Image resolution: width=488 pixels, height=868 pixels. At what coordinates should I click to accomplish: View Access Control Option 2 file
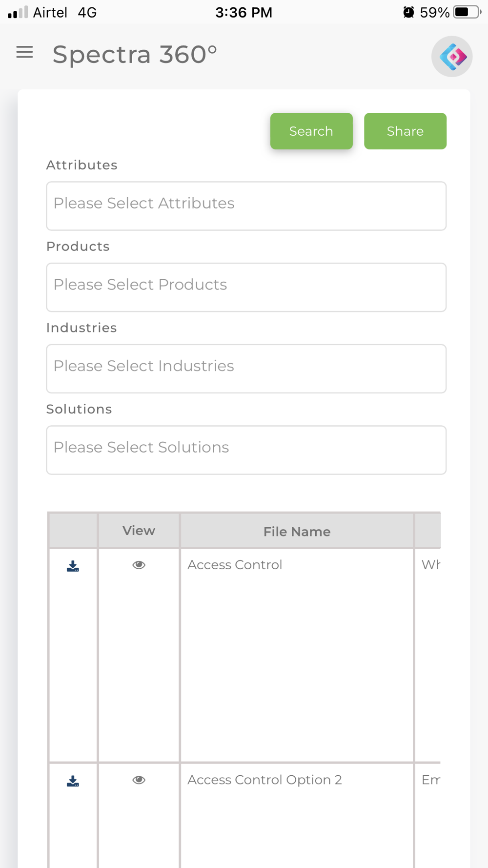139,780
